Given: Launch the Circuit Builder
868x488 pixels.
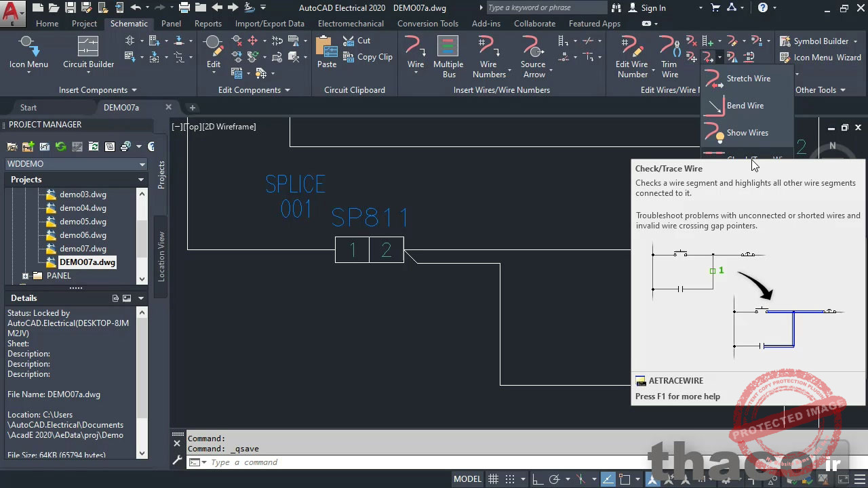Looking at the screenshot, I should coord(88,53).
